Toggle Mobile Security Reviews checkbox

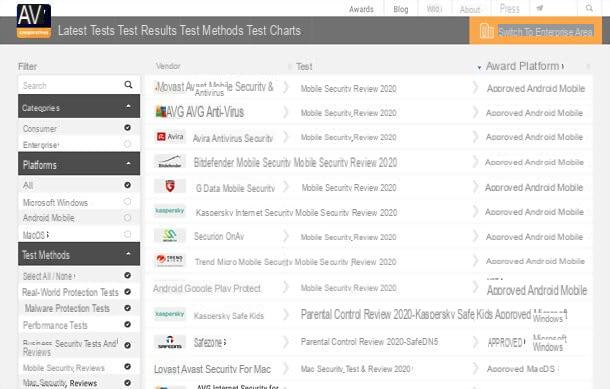[x=127, y=366]
